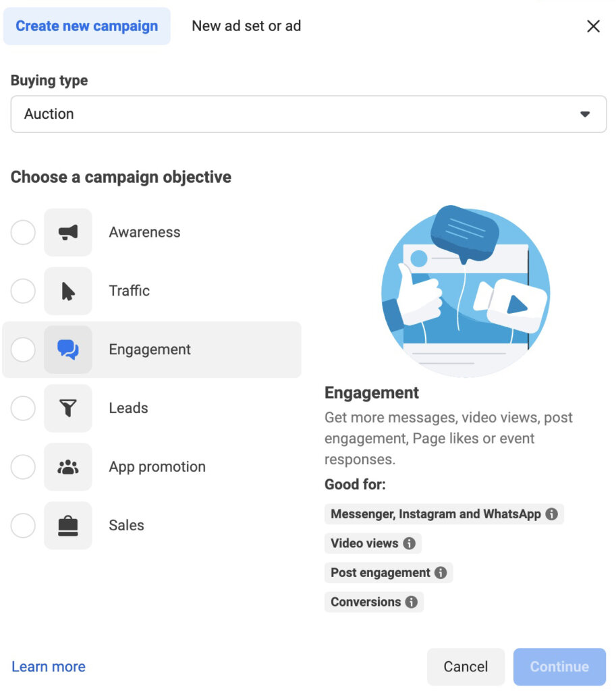The height and width of the screenshot is (691, 616).
Task: Click the Sales briefcase icon
Action: [x=67, y=525]
